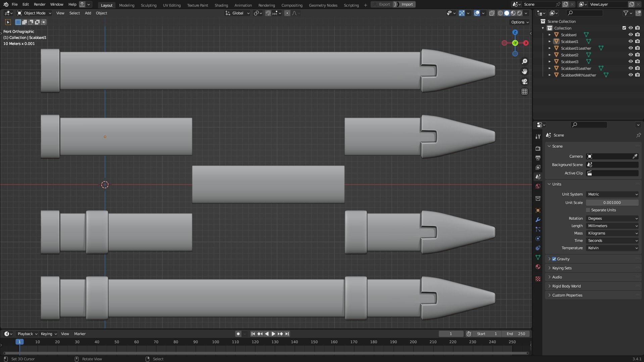Screen dimensions: 644x362
Task: Open the Particles properties tab
Action: (538, 229)
